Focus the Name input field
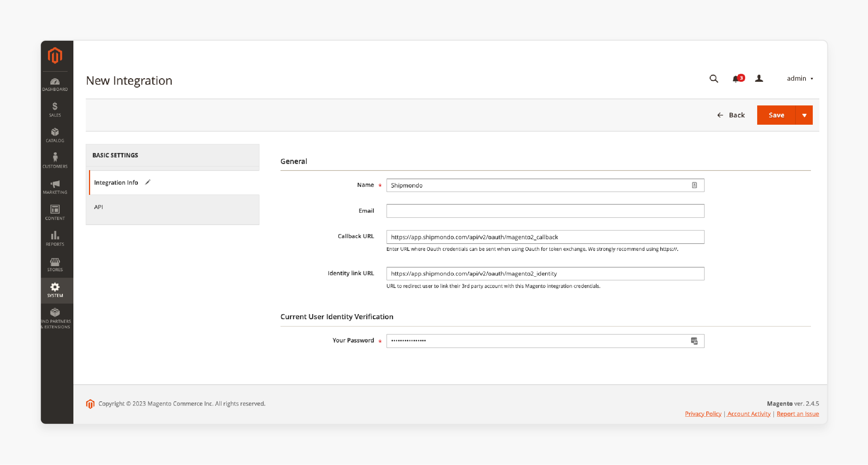This screenshot has width=868, height=465. [x=545, y=185]
